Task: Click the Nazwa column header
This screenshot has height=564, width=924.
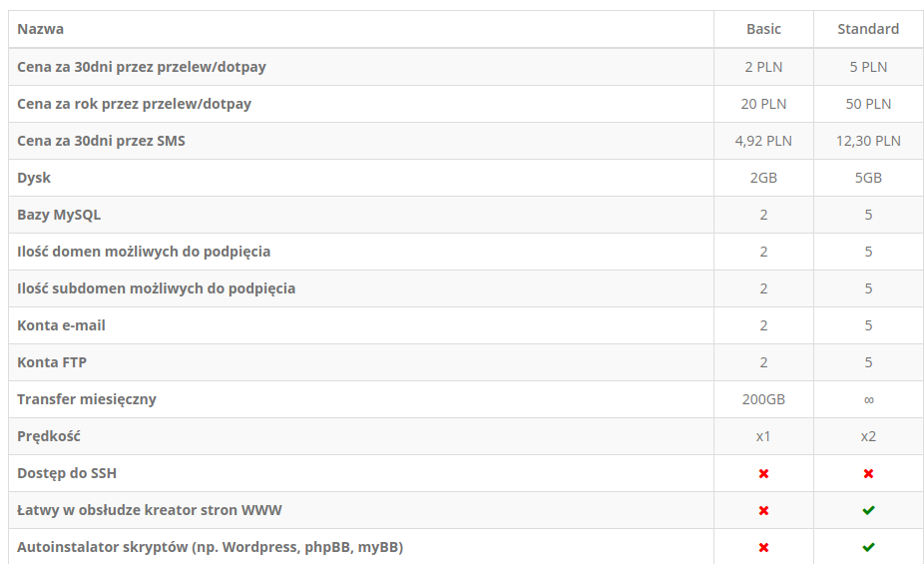Action: [40, 29]
